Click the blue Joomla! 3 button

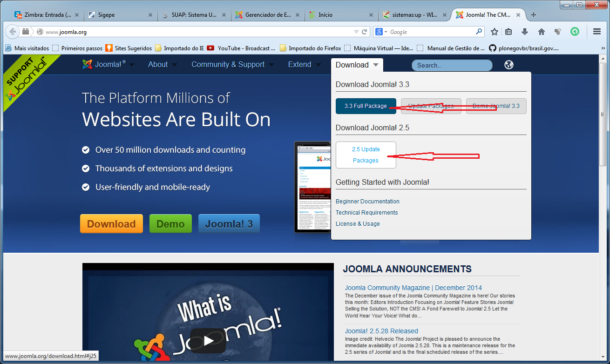229,224
